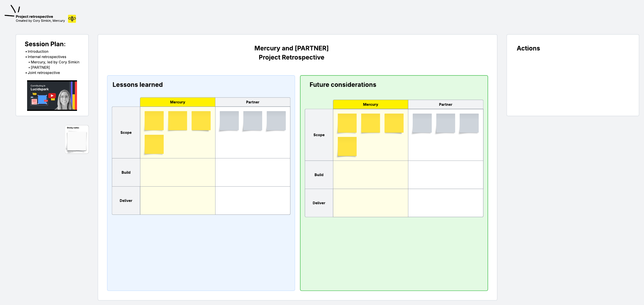Image resolution: width=644 pixels, height=305 pixels.
Task: Click the Mercury and [PARTNER] Project Retrospective title
Action: click(x=291, y=53)
